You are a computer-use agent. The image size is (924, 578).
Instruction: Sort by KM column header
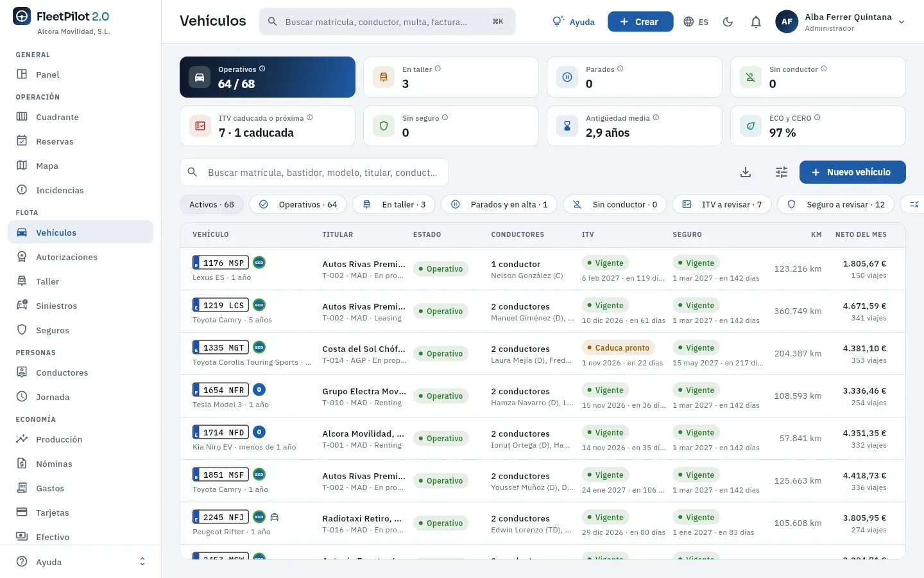click(x=816, y=235)
